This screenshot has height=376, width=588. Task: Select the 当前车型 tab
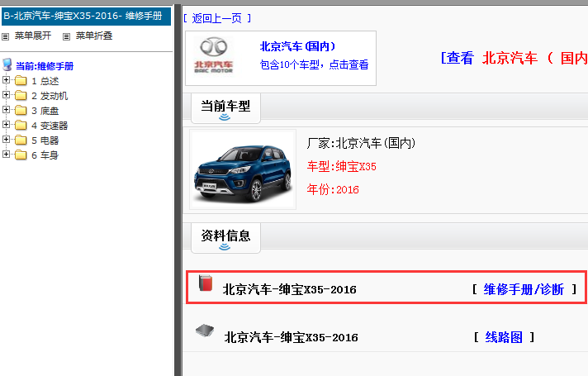click(x=225, y=108)
